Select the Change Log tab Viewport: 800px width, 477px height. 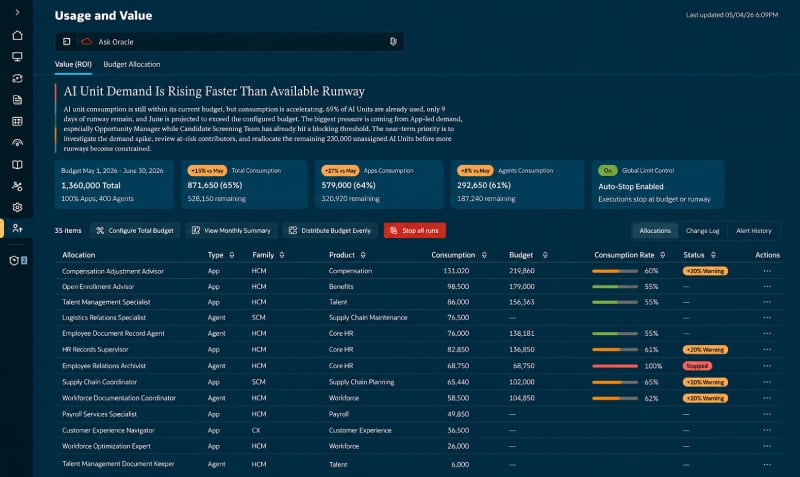[x=703, y=231]
